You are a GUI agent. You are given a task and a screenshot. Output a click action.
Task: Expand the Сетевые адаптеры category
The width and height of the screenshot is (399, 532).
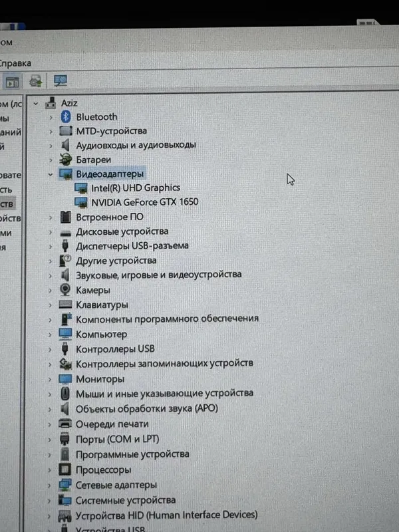tap(49, 485)
